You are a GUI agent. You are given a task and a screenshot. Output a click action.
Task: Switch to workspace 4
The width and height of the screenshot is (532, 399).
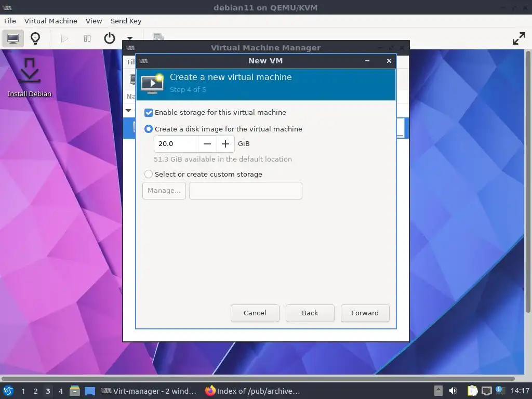[x=60, y=391]
